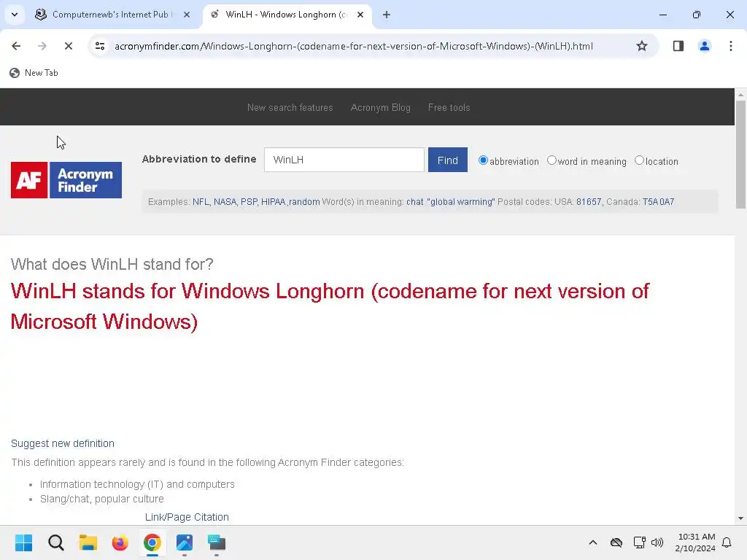Open New search features link
Viewport: 747px width, 560px height.
(x=290, y=108)
